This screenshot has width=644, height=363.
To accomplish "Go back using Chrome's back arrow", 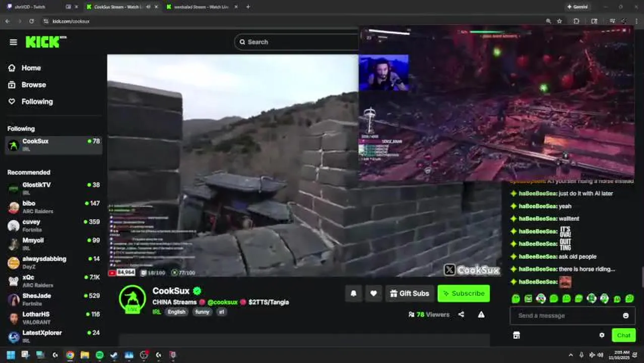I will tap(8, 21).
